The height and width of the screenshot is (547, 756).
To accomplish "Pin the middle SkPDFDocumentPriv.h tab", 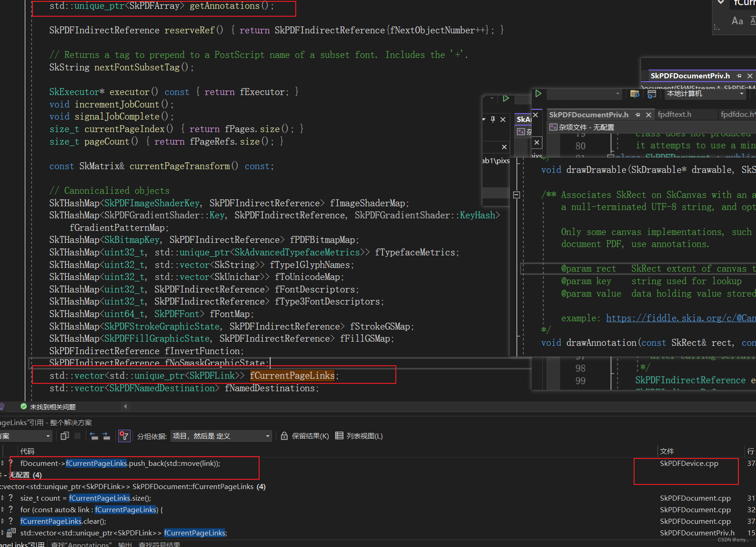I will point(638,114).
